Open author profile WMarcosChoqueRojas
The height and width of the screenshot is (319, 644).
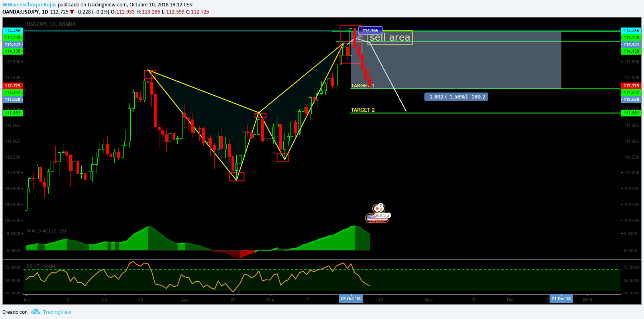(29, 5)
